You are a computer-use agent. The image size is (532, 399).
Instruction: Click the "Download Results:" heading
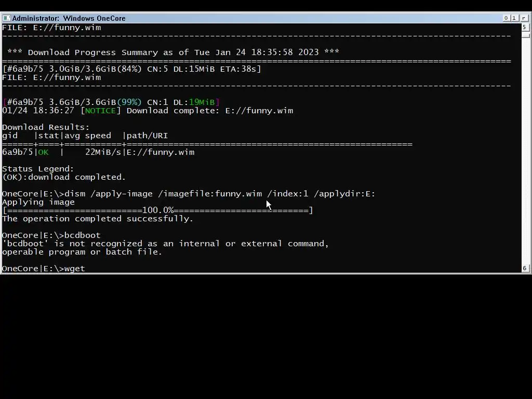click(46, 127)
